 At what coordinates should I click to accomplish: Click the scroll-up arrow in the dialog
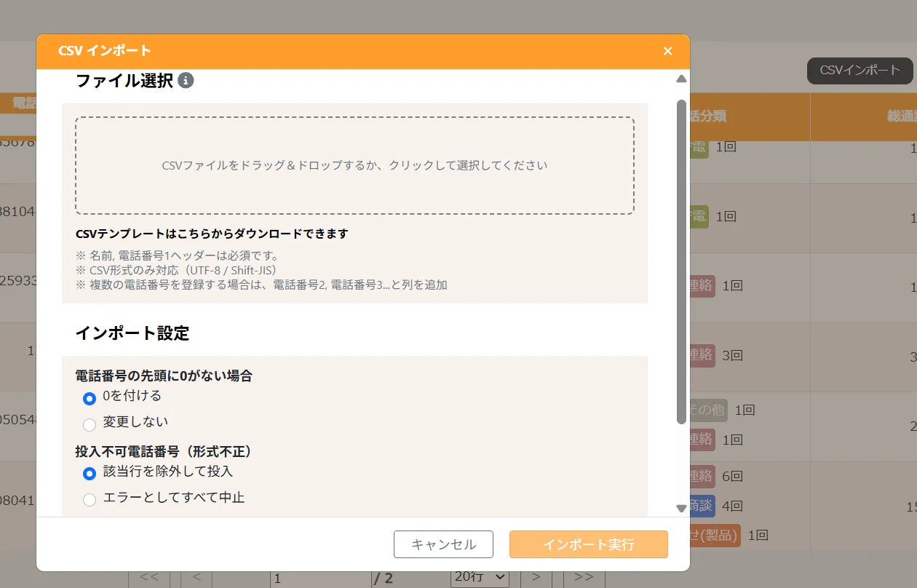(x=681, y=79)
